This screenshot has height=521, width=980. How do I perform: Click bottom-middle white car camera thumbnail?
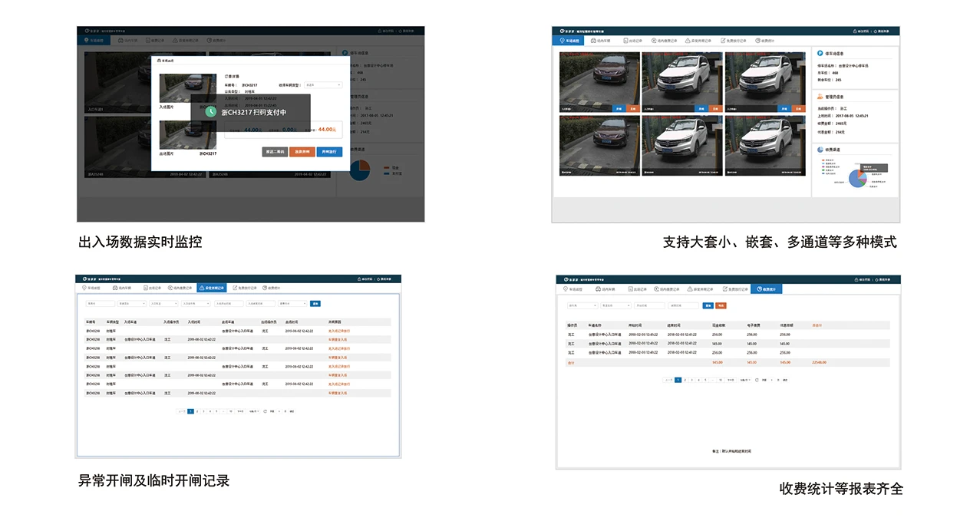coord(682,146)
